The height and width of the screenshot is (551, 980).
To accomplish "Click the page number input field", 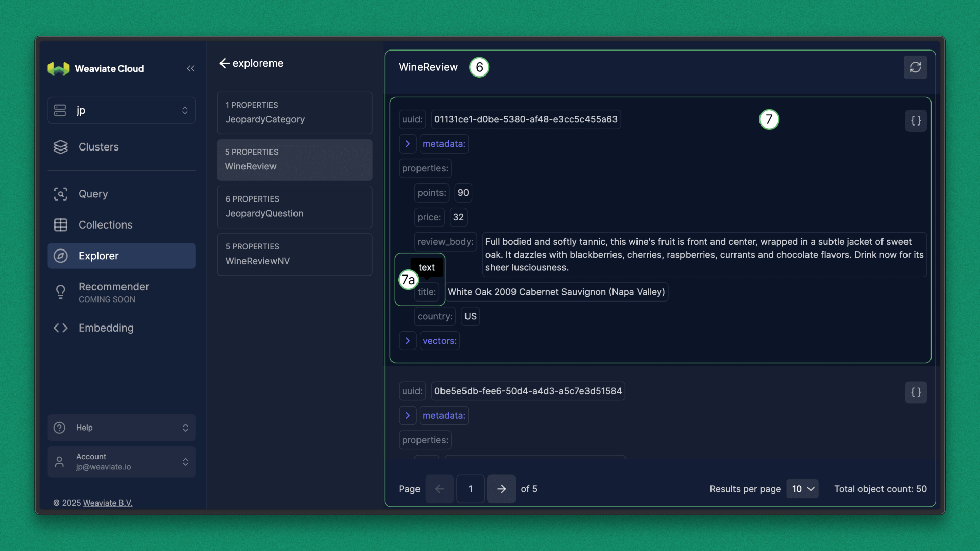I will [470, 489].
